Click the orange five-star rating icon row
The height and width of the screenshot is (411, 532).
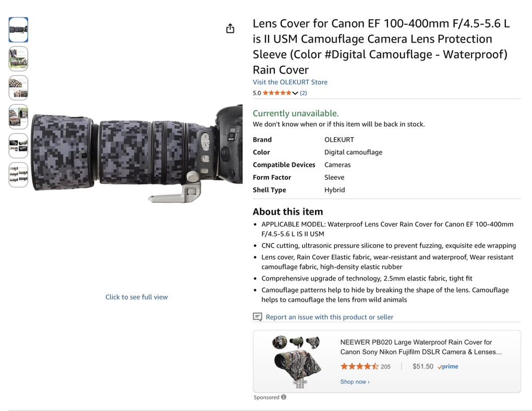(276, 92)
